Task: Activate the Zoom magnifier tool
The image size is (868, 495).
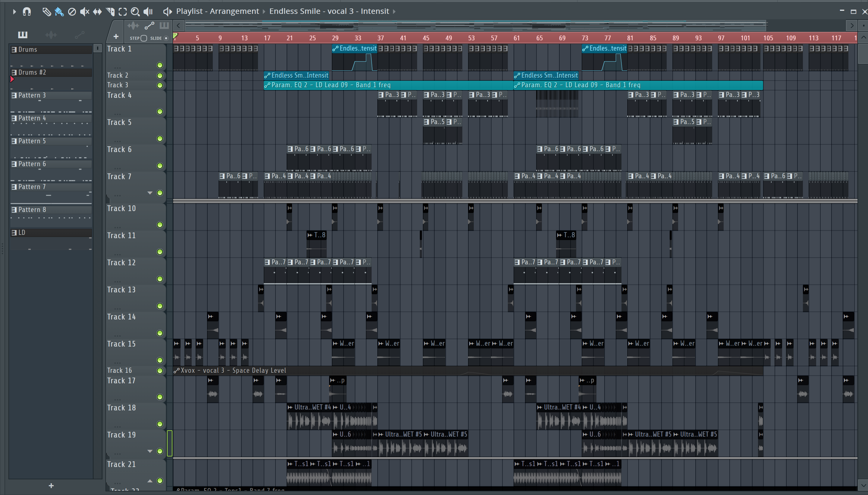Action: click(x=135, y=11)
